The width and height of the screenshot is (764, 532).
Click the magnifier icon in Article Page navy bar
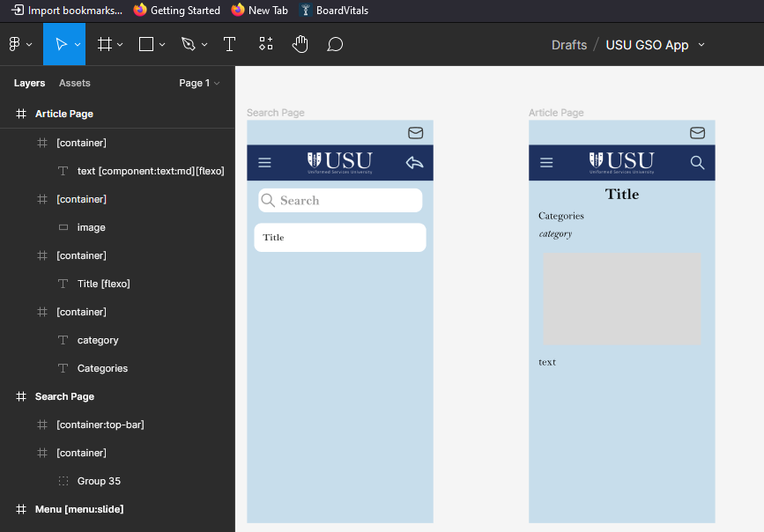pos(697,162)
